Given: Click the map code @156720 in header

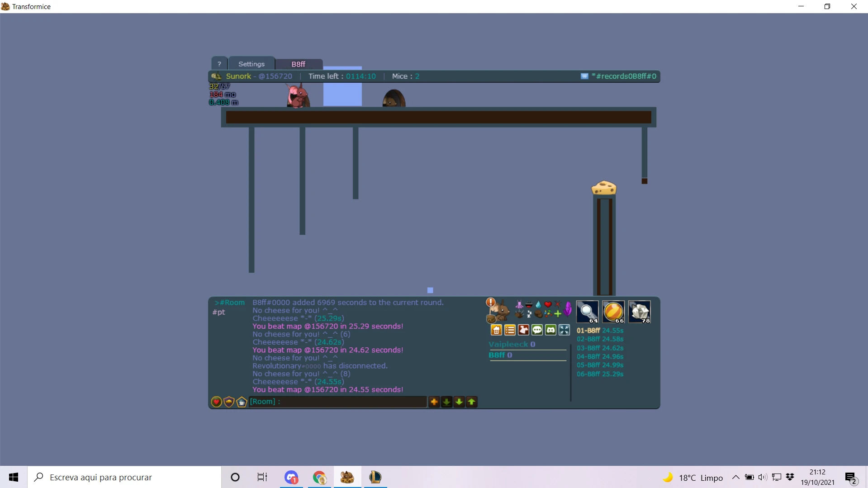Looking at the screenshot, I should coord(275,76).
